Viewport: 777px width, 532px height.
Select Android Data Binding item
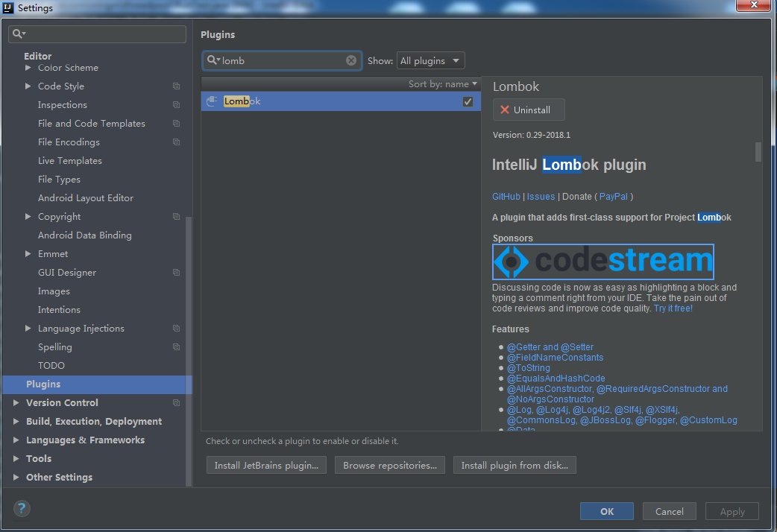85,235
